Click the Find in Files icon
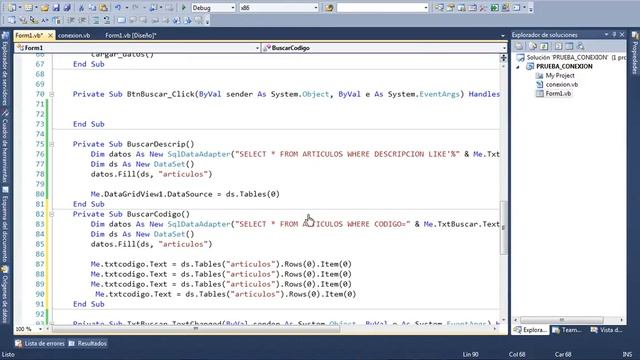The image size is (640, 360). click(x=329, y=8)
